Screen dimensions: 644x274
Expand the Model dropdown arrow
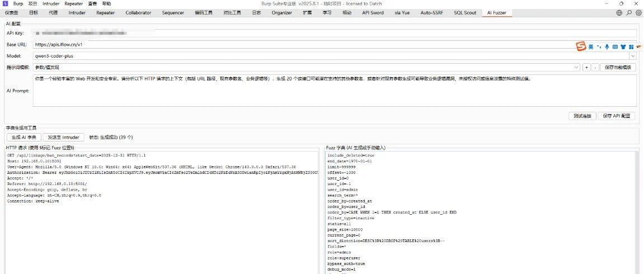pyautogui.click(x=632, y=56)
